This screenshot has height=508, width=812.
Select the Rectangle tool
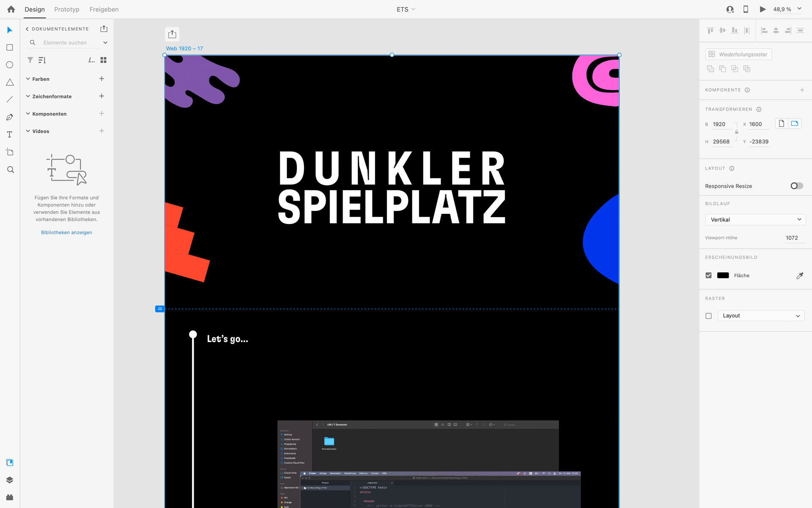[x=10, y=47]
